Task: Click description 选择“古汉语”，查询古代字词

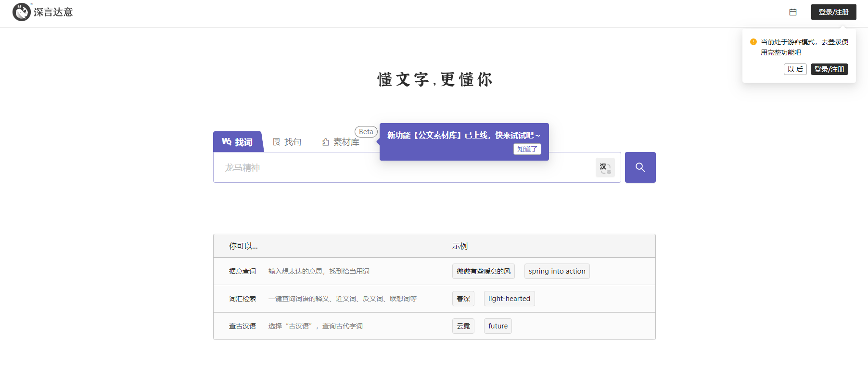Action: (x=316, y=326)
